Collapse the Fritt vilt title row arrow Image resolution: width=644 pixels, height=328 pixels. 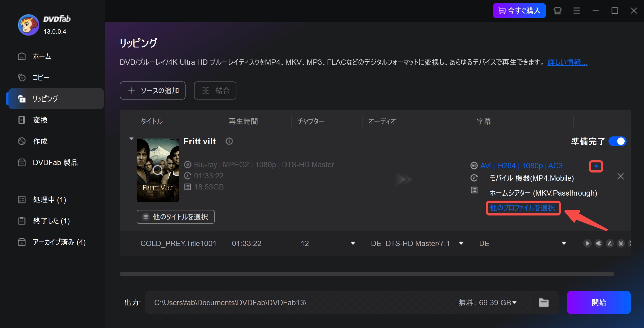tap(131, 139)
